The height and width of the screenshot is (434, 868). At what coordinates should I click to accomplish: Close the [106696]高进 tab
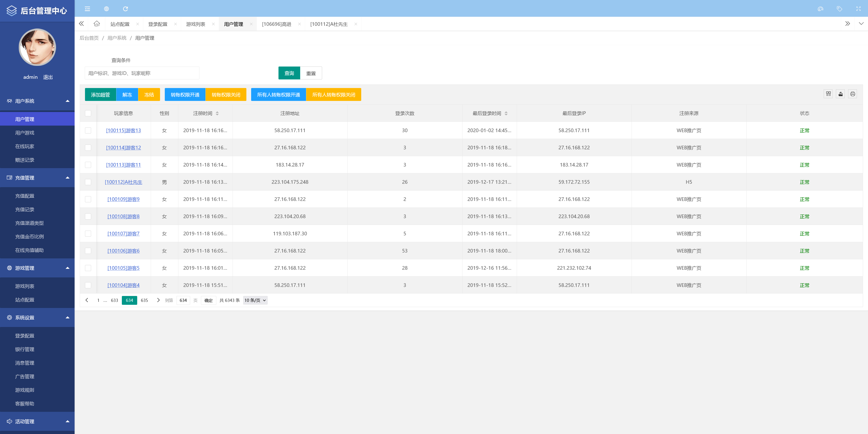click(x=299, y=24)
